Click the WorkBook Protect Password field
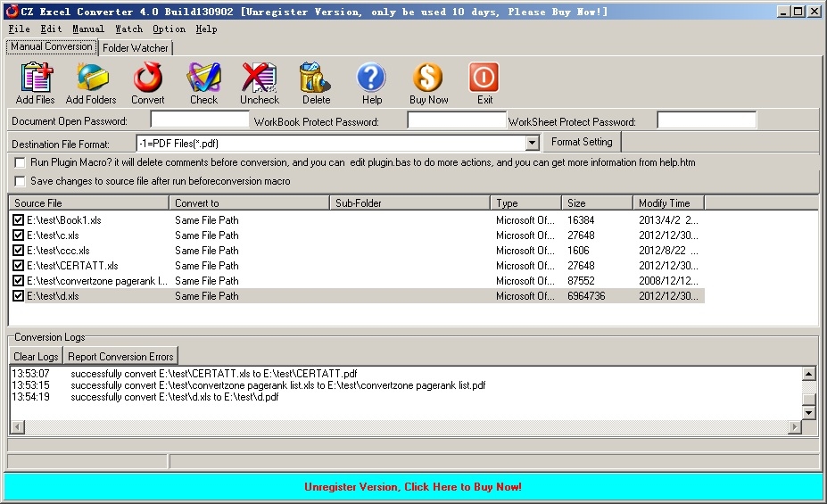The height and width of the screenshot is (504, 827). (457, 120)
